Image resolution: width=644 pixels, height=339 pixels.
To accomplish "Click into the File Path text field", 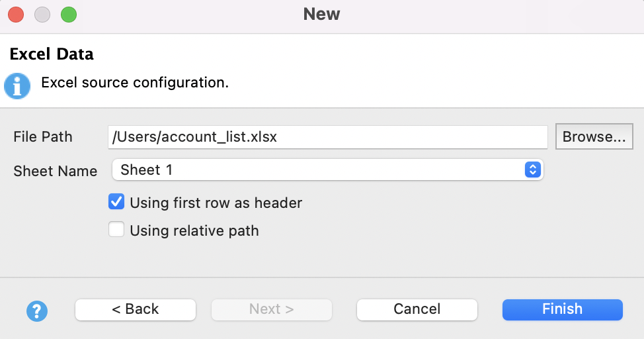I will click(x=327, y=137).
